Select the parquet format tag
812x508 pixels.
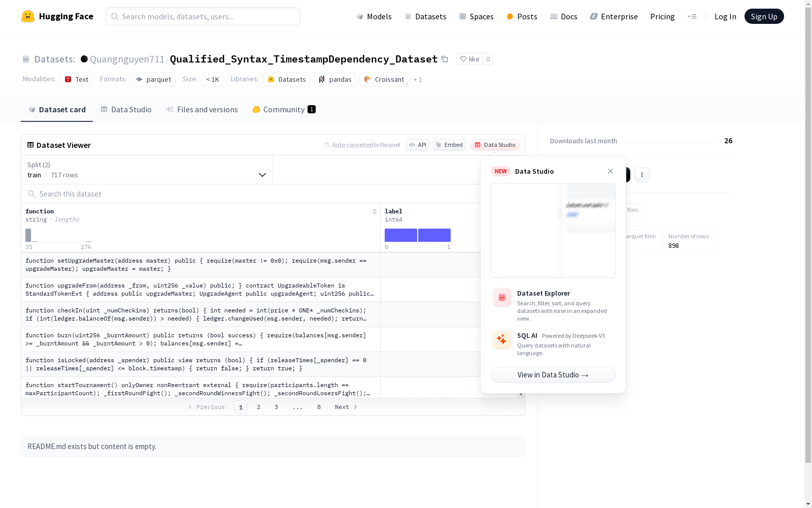(153, 79)
